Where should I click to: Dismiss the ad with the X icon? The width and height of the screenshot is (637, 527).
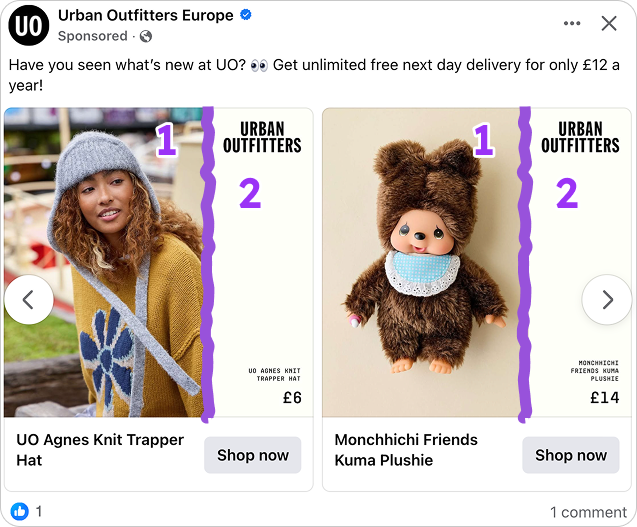point(608,23)
